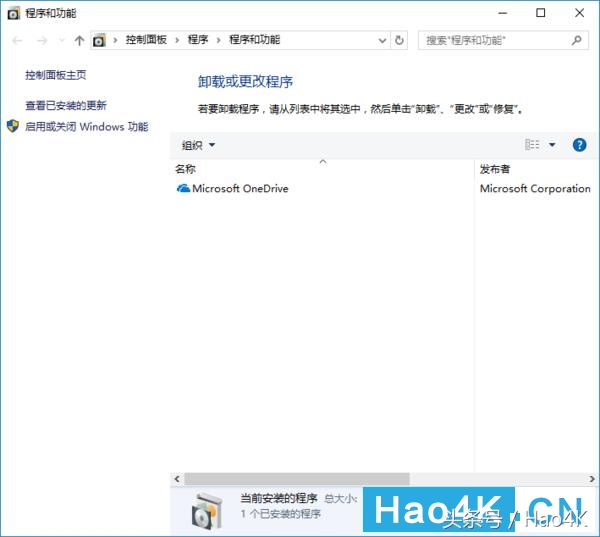This screenshot has height=537, width=600.
Task: Select 控制面板 in the breadcrumb path
Action: pyautogui.click(x=146, y=40)
